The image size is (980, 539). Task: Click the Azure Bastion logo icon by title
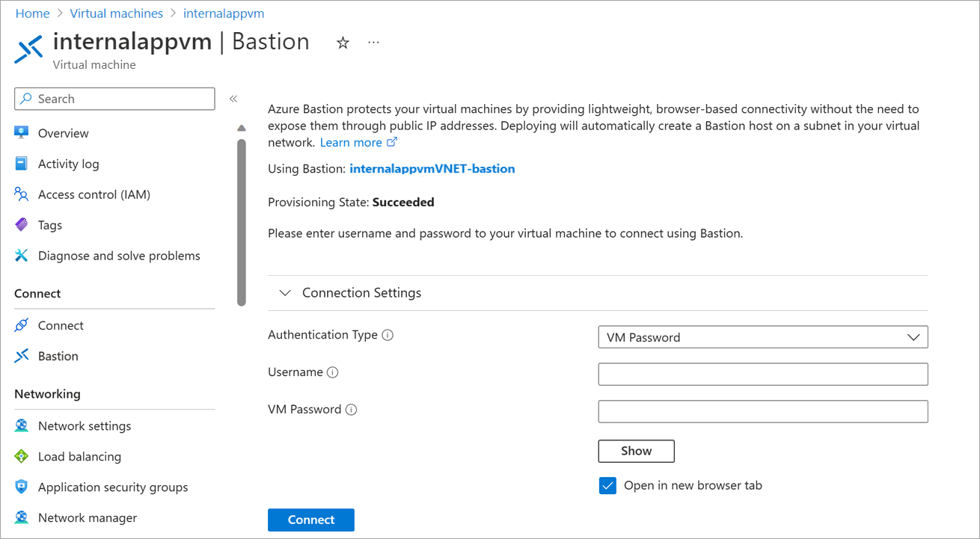(29, 49)
